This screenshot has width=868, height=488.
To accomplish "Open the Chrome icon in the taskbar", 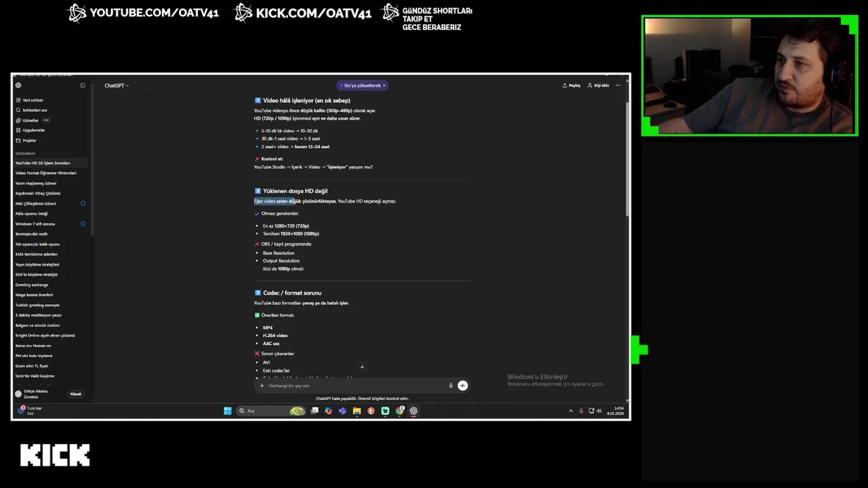I will (399, 411).
